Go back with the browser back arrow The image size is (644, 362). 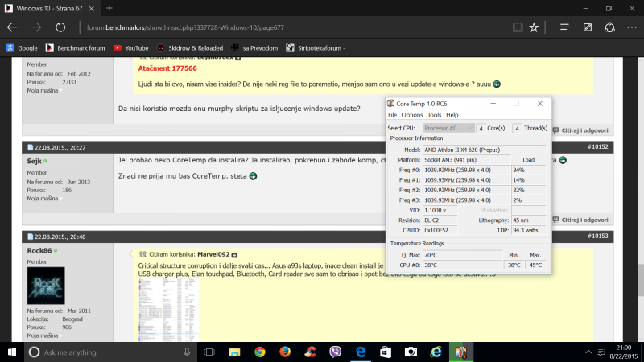click(12, 27)
